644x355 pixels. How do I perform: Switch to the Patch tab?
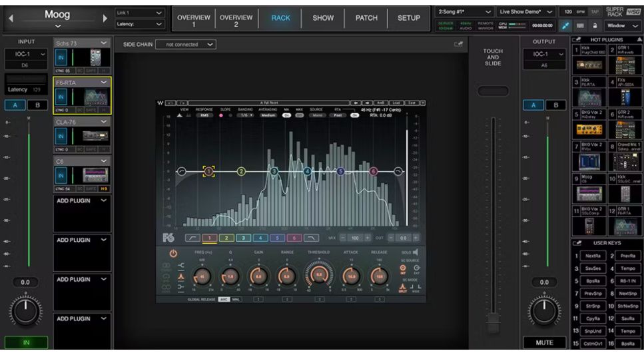pyautogui.click(x=366, y=19)
